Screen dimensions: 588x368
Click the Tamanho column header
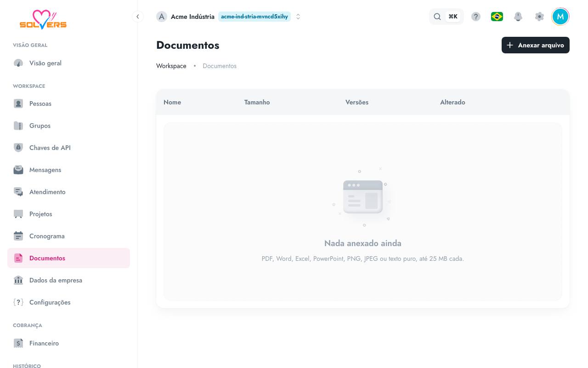pyautogui.click(x=257, y=102)
